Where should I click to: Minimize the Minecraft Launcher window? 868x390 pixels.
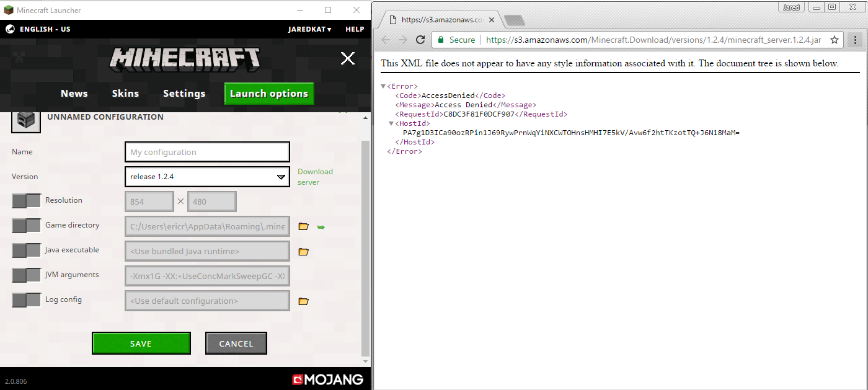click(300, 10)
